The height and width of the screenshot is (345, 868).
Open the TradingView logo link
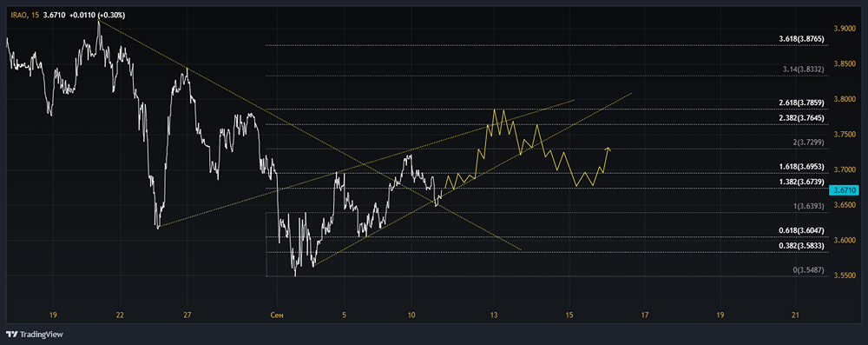tap(35, 335)
